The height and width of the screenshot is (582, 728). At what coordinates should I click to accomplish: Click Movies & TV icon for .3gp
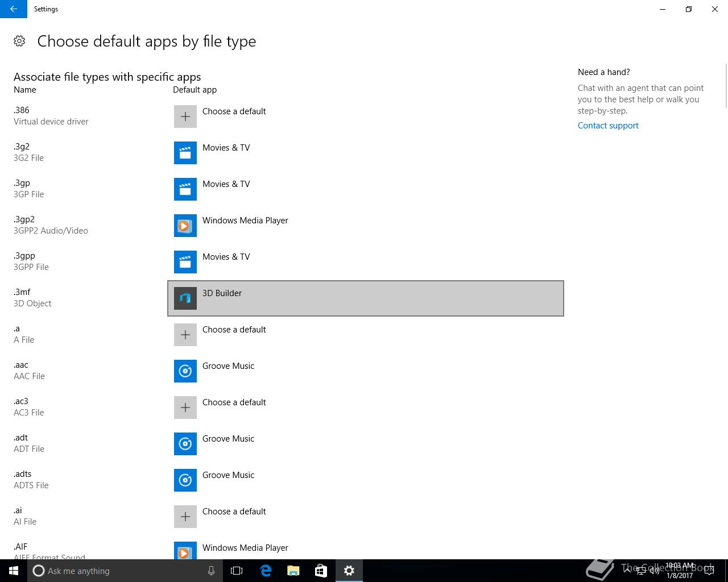point(185,189)
